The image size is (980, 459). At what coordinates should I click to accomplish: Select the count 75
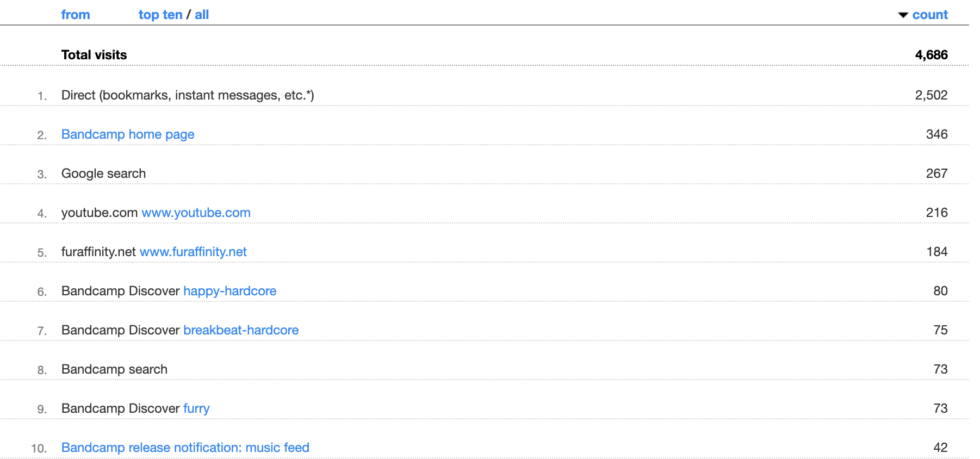[x=940, y=330]
